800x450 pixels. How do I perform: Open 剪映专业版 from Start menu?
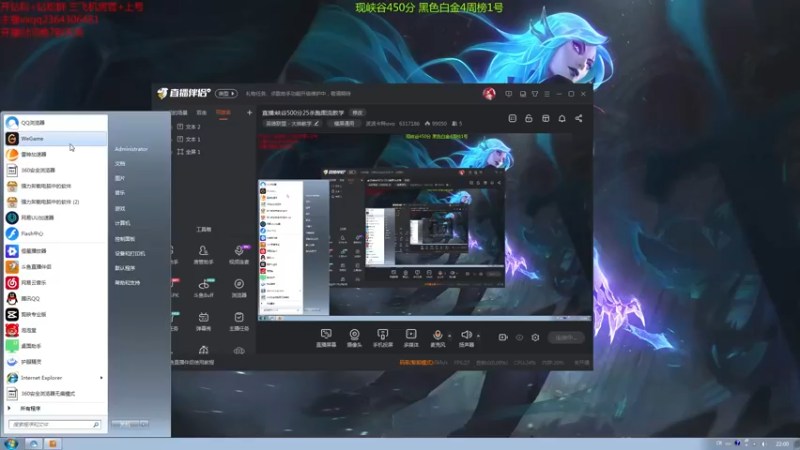[x=56, y=314]
